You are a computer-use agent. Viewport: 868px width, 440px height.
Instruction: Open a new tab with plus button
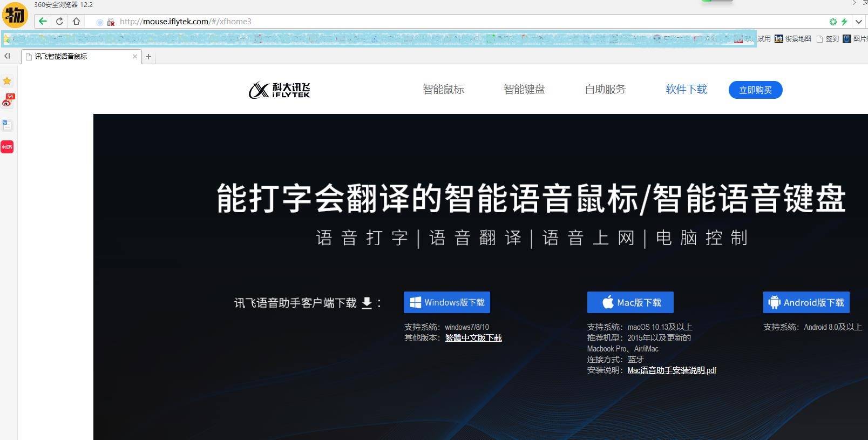click(148, 57)
